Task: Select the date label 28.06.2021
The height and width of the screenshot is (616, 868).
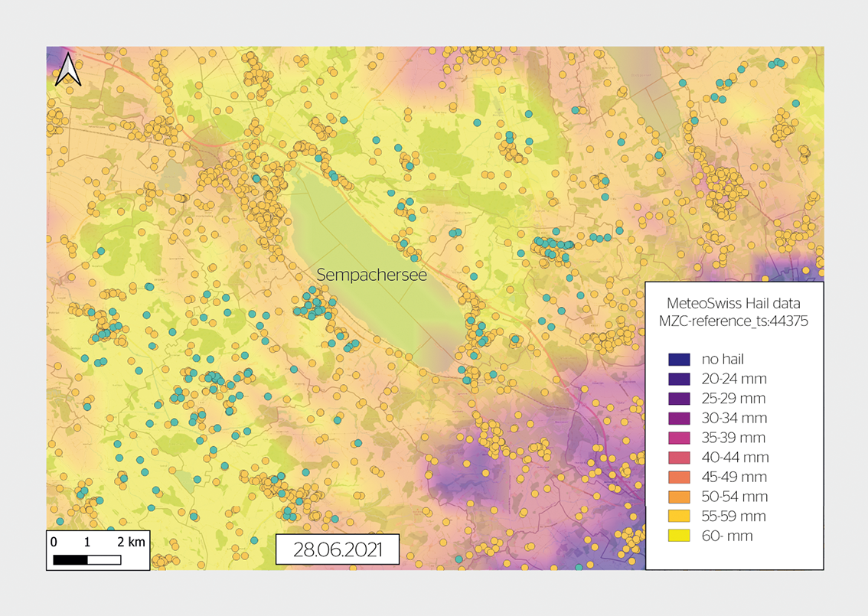Action: (338, 549)
